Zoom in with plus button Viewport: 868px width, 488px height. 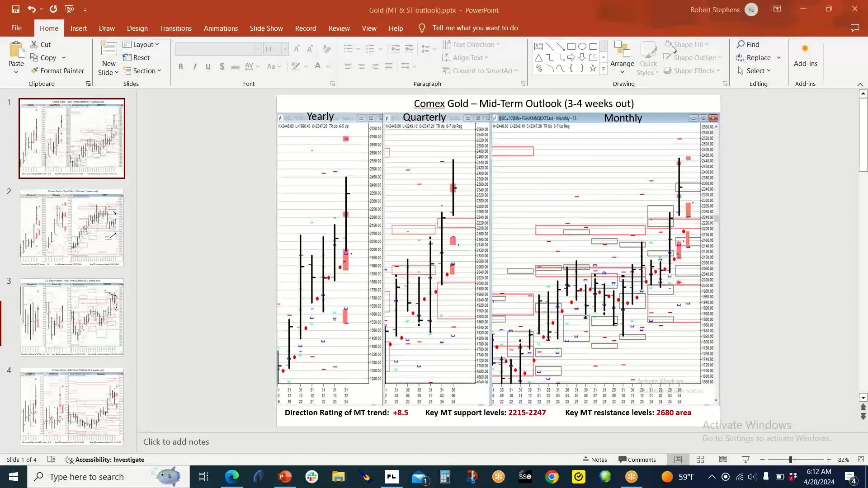pyautogui.click(x=829, y=460)
